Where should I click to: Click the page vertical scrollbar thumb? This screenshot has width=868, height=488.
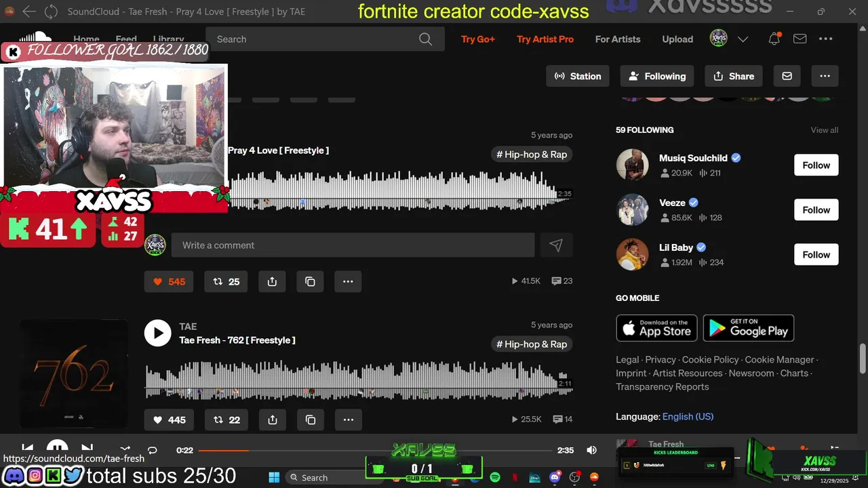click(863, 358)
